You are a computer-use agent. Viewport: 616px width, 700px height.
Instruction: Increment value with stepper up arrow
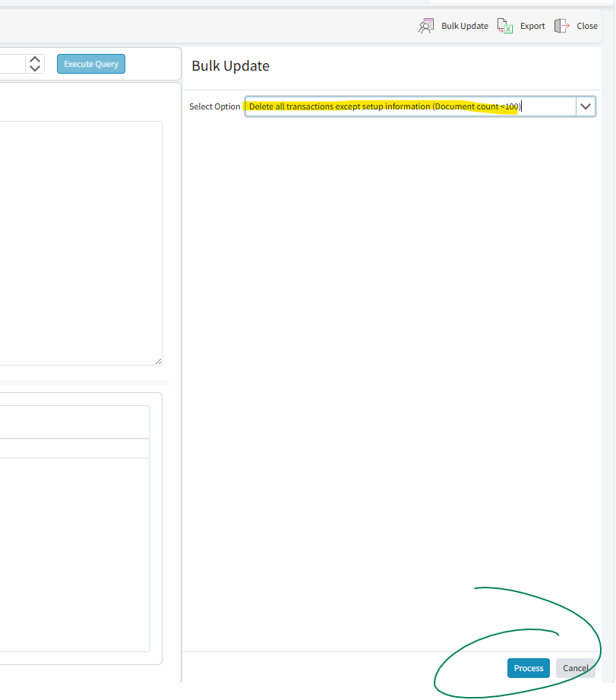[35, 59]
